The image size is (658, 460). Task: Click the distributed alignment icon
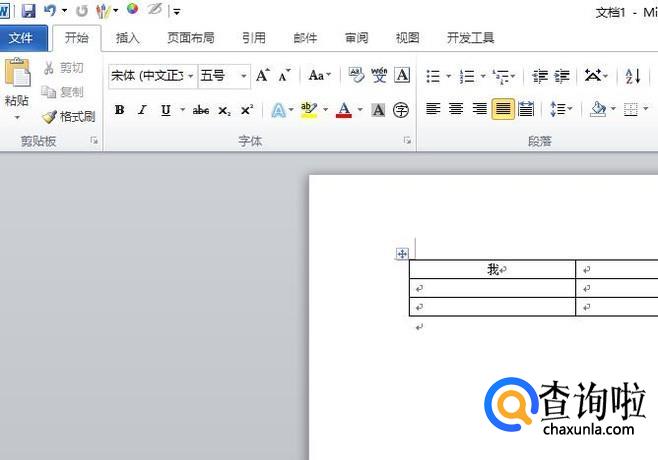coord(526,109)
